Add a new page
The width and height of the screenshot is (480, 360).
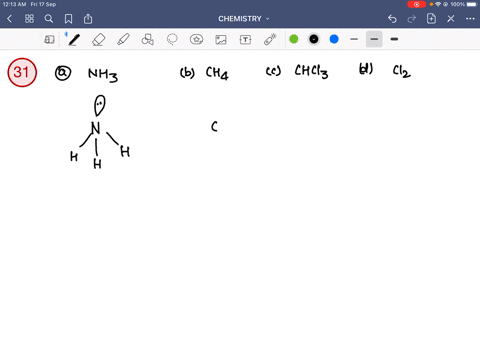pos(431,19)
